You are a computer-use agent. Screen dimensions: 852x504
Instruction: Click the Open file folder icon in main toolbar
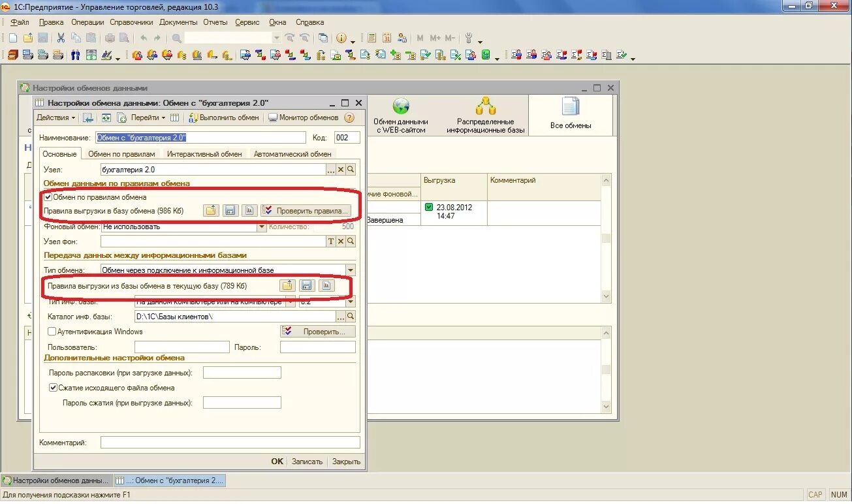click(x=27, y=39)
